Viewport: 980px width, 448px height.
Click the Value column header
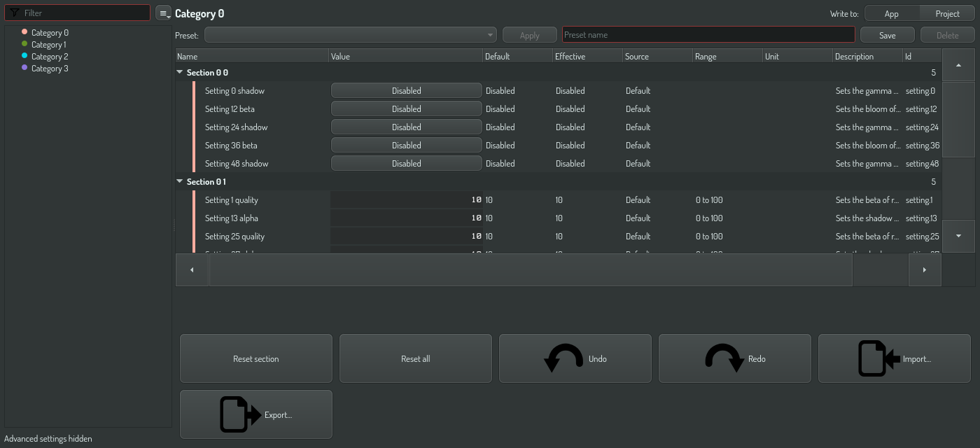pos(406,56)
